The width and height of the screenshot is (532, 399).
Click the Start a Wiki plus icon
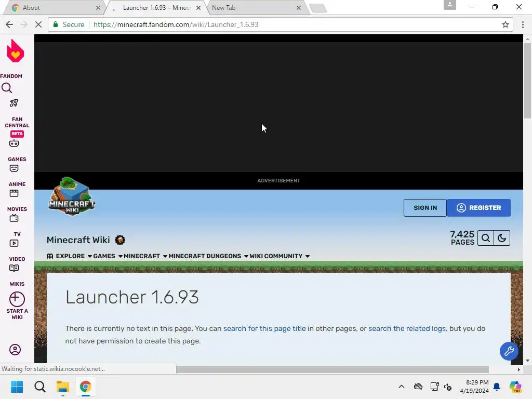[17, 299]
